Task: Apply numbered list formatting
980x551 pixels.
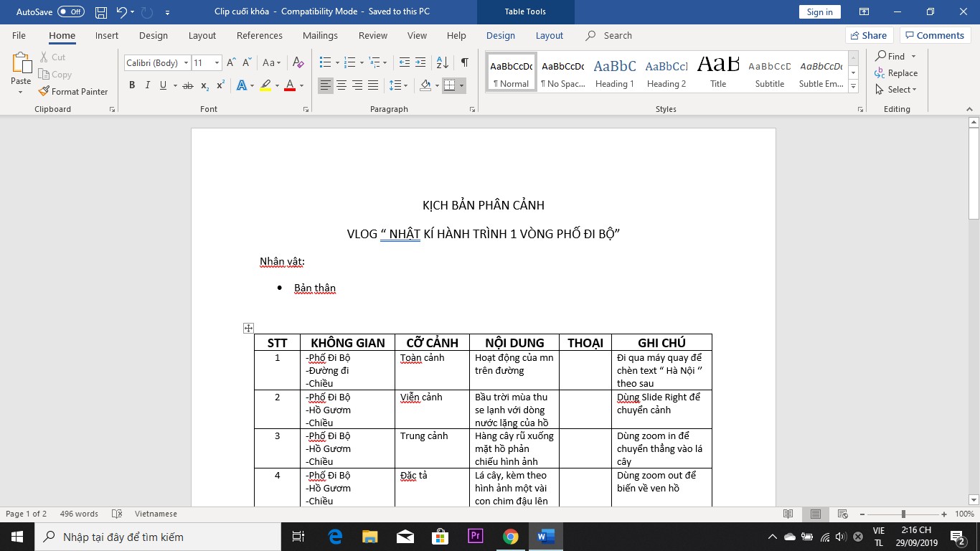Action: pyautogui.click(x=349, y=63)
